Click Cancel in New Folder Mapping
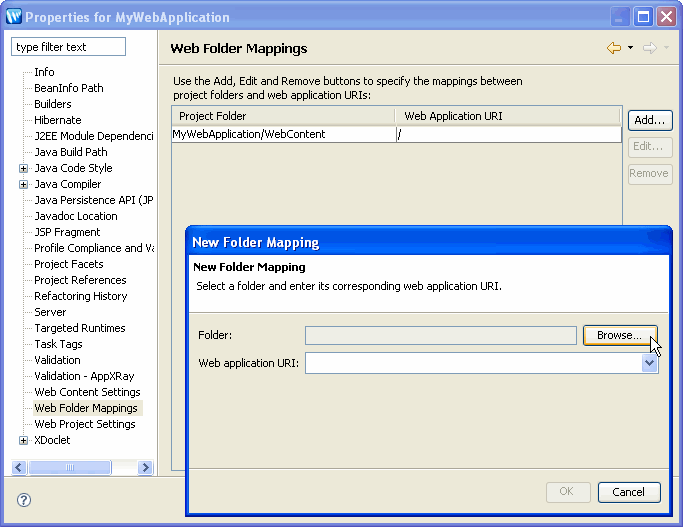Image resolution: width=683 pixels, height=527 pixels. point(629,492)
